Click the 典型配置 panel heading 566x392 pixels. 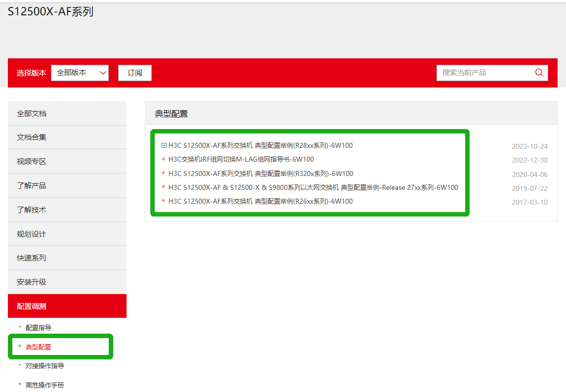pos(171,114)
